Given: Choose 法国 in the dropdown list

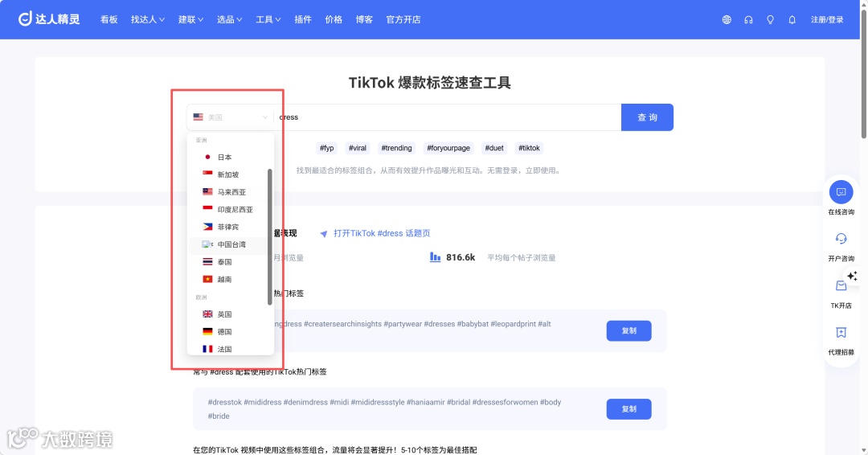Looking at the screenshot, I should click(231, 349).
